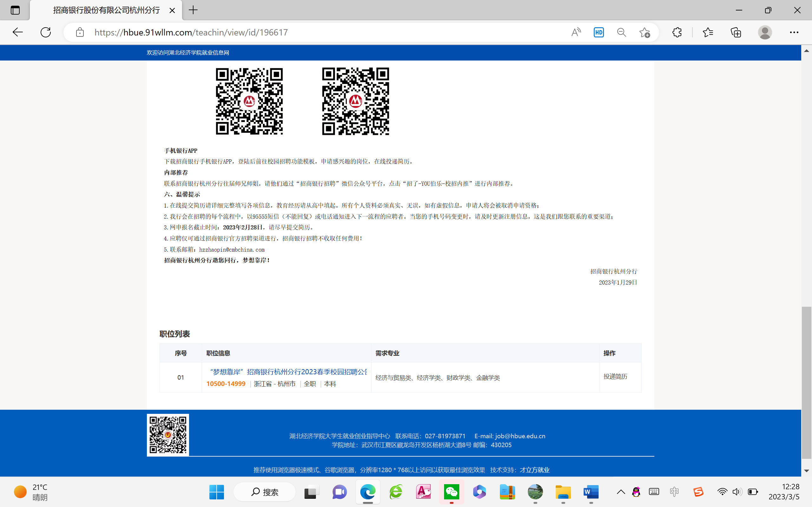Open the browser Extensions icon

click(677, 32)
